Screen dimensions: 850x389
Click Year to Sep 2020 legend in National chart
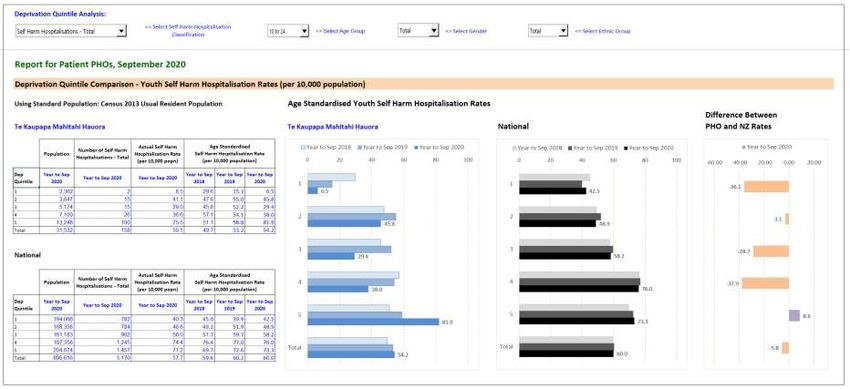coord(649,148)
